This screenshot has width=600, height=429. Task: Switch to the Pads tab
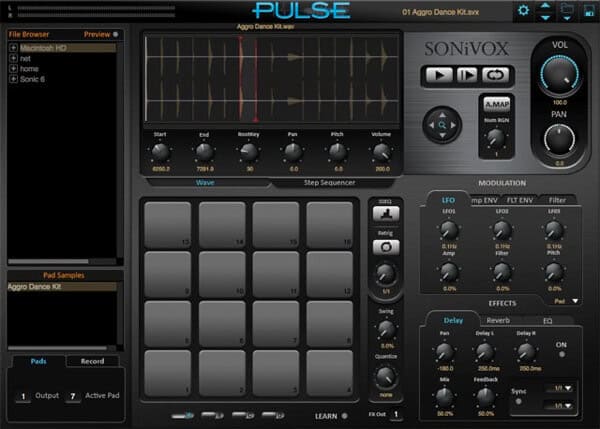pyautogui.click(x=39, y=361)
